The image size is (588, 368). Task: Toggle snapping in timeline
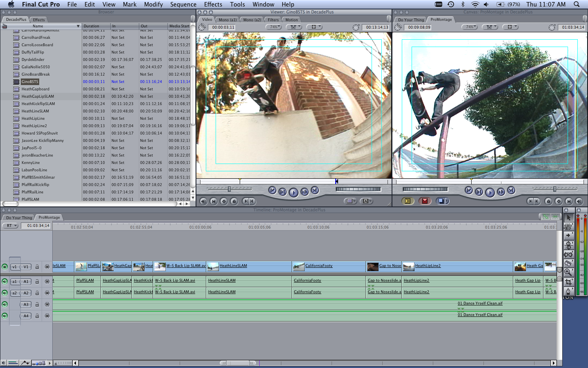[x=555, y=217]
